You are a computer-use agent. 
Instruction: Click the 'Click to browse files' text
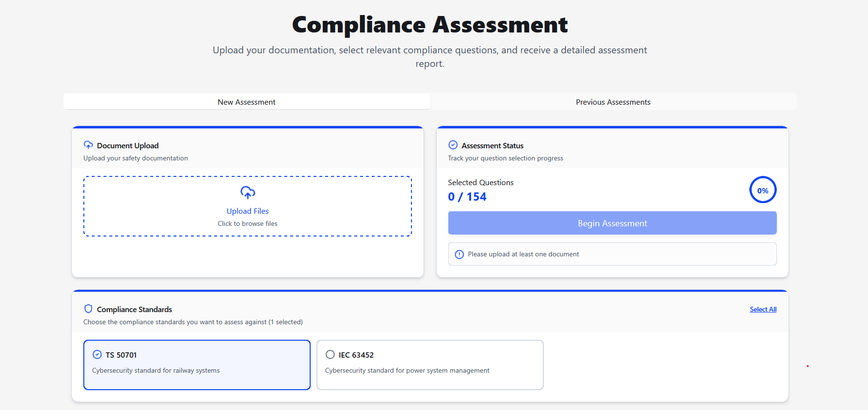(248, 223)
